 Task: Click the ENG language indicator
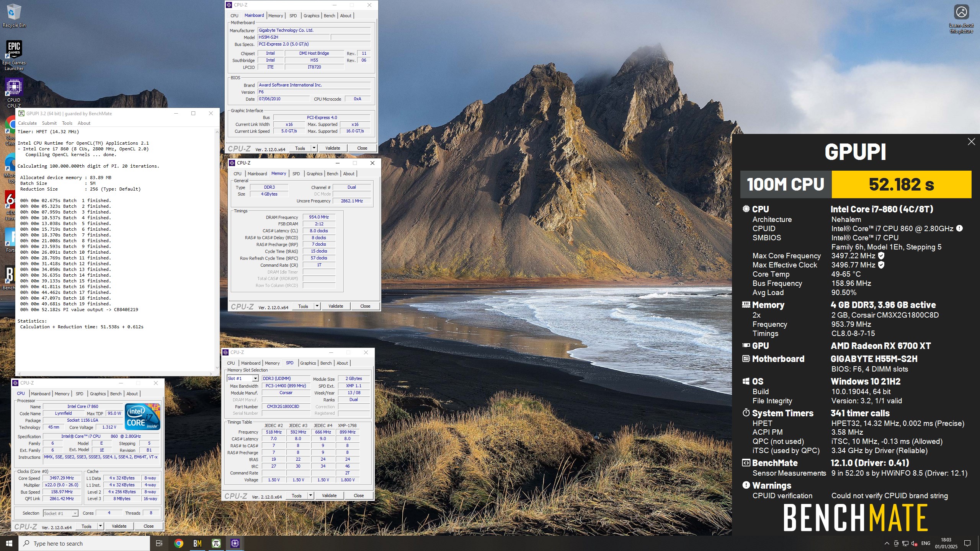926,543
